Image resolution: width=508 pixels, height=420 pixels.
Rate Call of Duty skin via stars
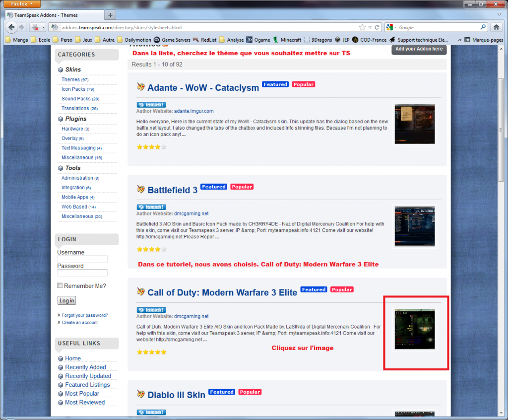[x=152, y=352]
